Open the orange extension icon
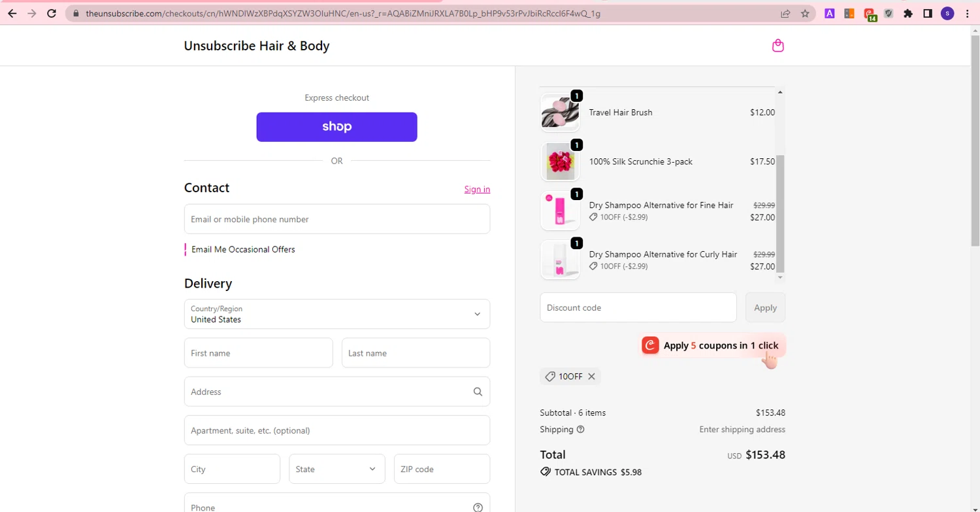The height and width of the screenshot is (512, 980). (x=849, y=13)
